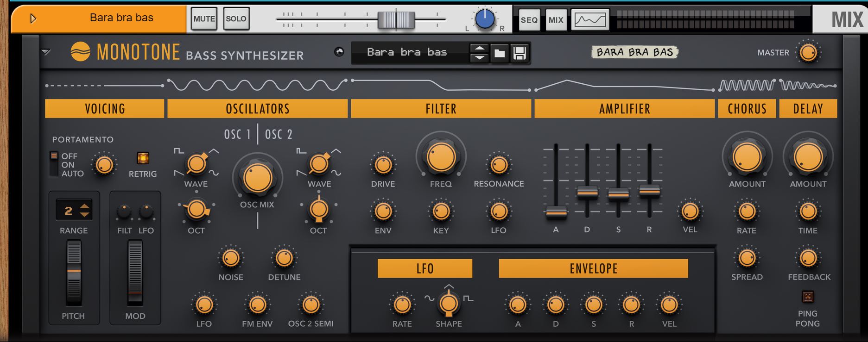Image resolution: width=868 pixels, height=342 pixels.
Task: Click the square wave icon on OSC 1
Action: point(178,151)
